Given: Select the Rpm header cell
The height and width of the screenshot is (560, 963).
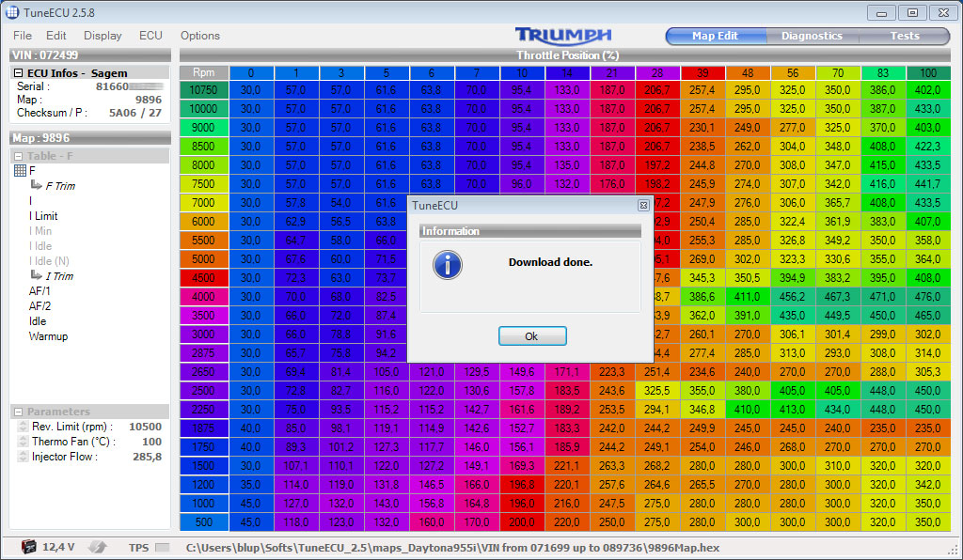Looking at the screenshot, I should [204, 72].
